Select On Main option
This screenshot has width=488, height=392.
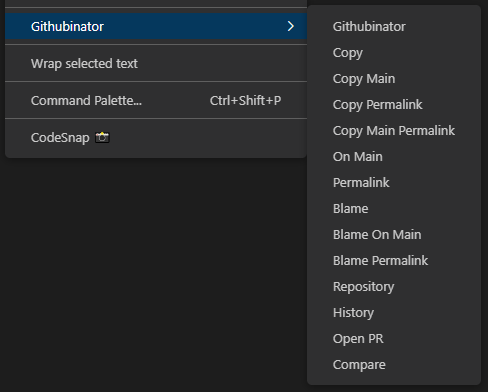pos(394,157)
